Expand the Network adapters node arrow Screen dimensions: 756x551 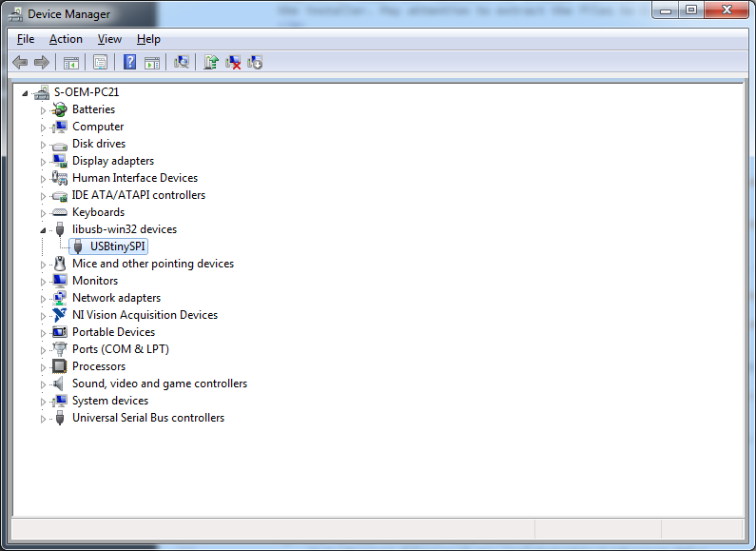click(x=43, y=299)
